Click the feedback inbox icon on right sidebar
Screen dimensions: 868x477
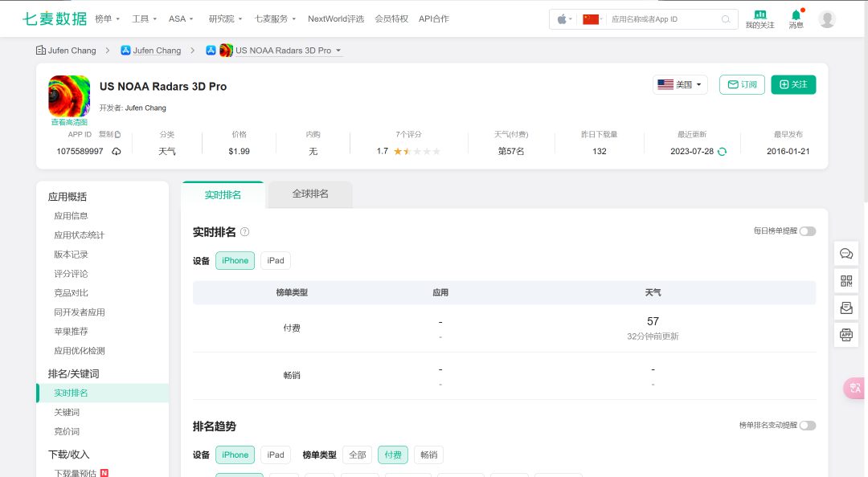coord(845,308)
